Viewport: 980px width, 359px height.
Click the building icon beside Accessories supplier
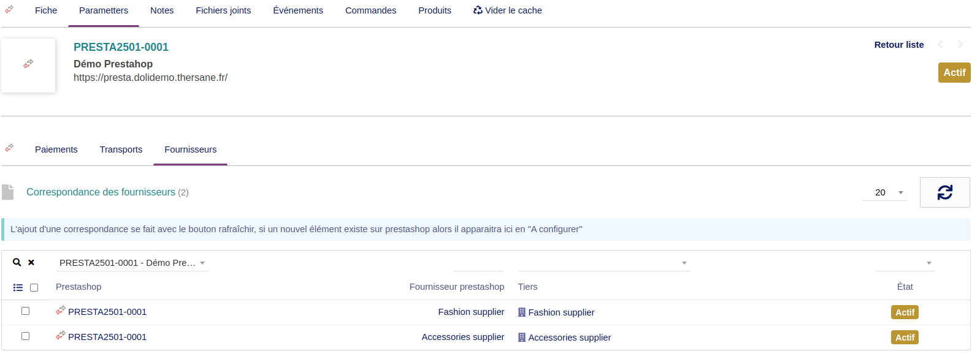[x=522, y=338]
